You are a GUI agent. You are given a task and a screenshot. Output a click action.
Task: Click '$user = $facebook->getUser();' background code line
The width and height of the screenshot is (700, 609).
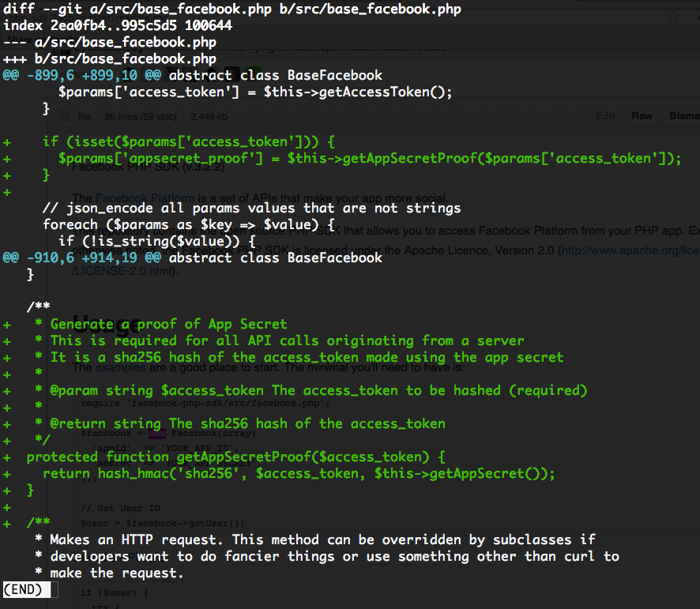163,523
